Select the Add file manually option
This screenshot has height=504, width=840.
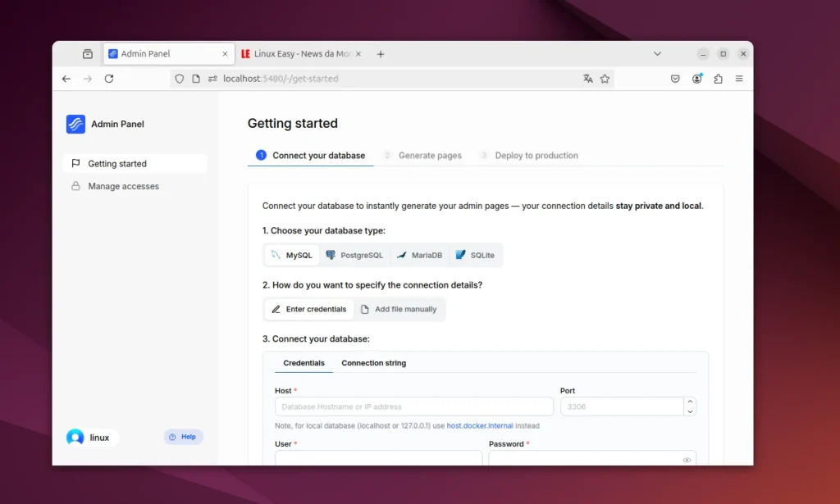click(399, 310)
